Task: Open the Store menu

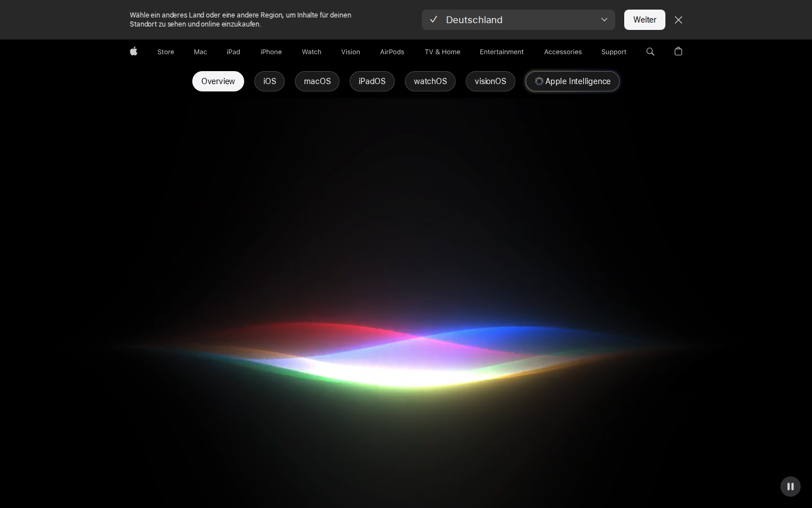Action: click(x=166, y=52)
